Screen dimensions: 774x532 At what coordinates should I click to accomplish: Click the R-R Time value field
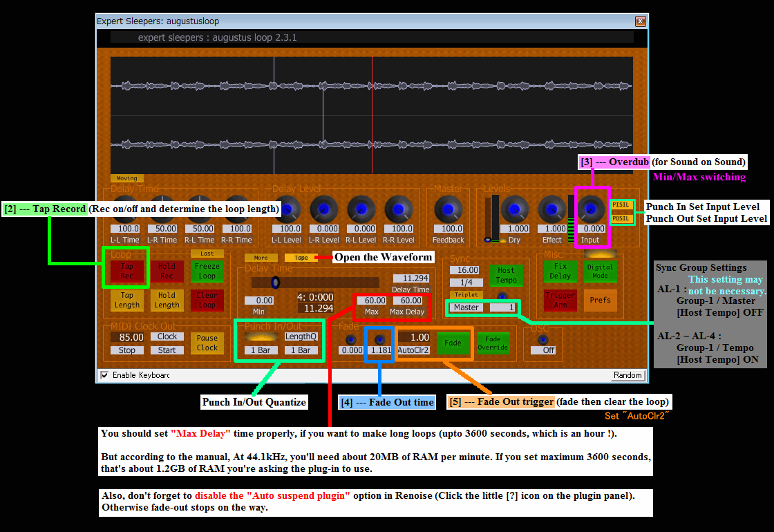click(x=238, y=229)
